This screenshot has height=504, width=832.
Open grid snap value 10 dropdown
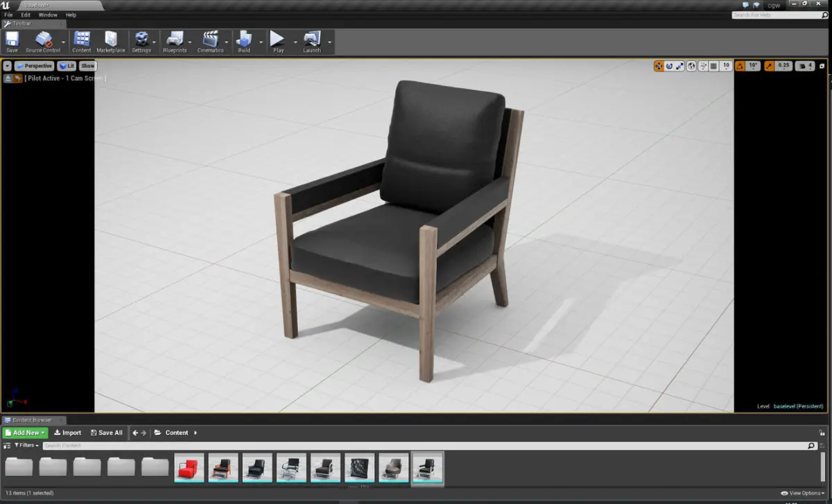tap(726, 66)
